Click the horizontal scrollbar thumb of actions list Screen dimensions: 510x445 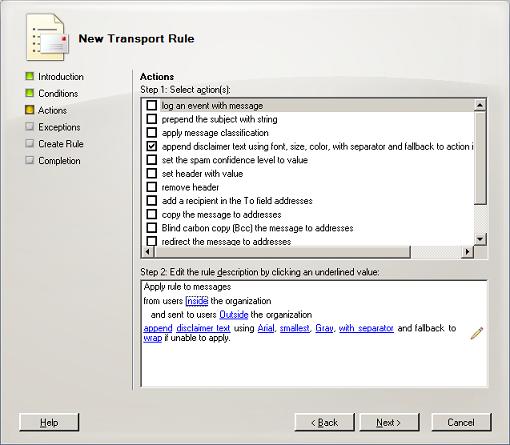click(282, 252)
